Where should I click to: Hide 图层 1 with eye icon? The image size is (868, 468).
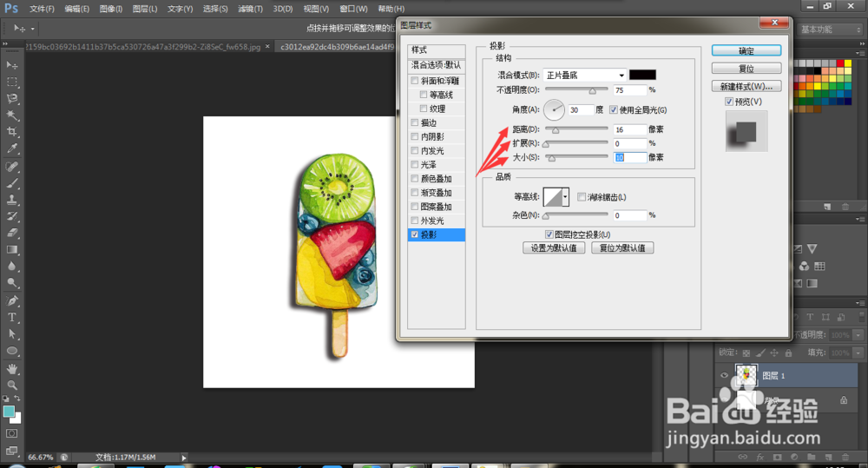724,375
